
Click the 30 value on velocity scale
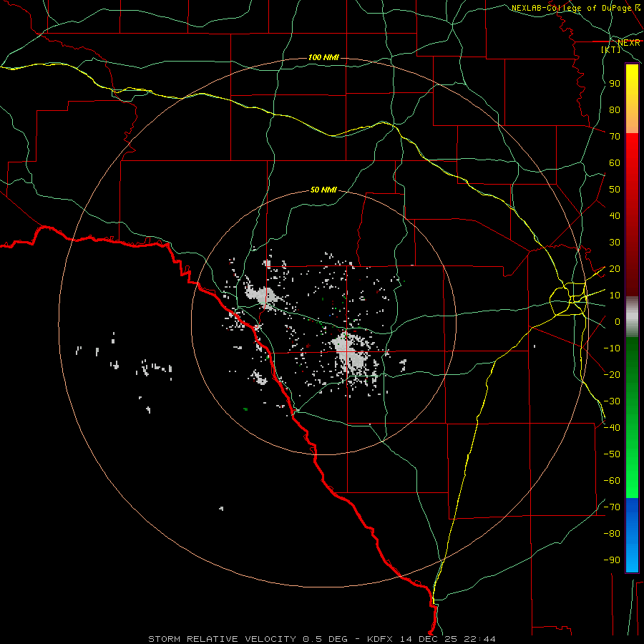click(615, 243)
